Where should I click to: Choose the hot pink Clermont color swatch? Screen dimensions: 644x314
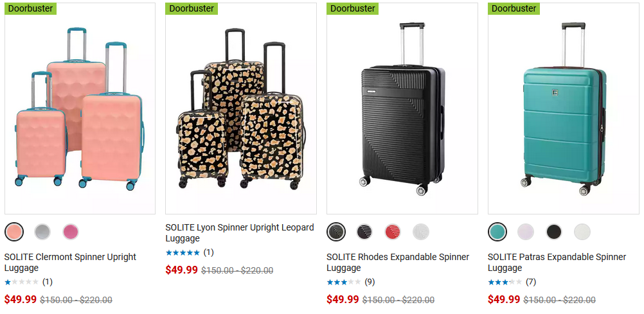71,231
